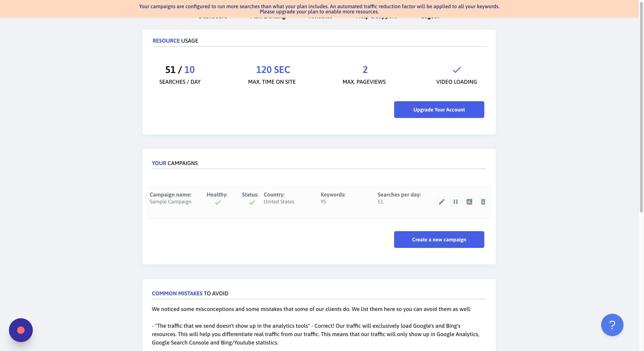Delete the Sample Campaign trash icon
This screenshot has height=351, width=644.
pos(483,202)
